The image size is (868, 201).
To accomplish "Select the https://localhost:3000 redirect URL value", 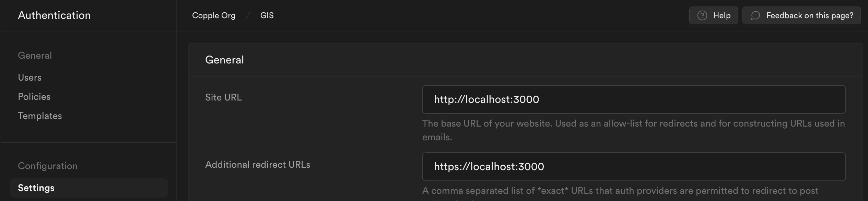I will click(489, 167).
